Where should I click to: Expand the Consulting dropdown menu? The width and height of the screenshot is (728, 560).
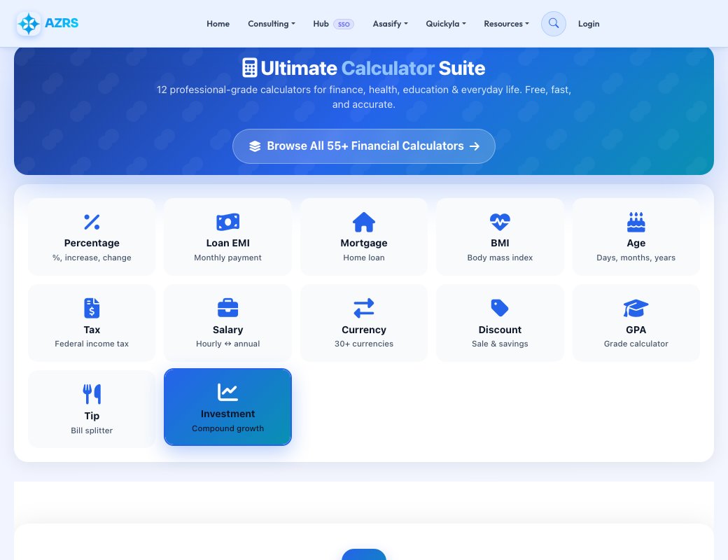tap(271, 24)
